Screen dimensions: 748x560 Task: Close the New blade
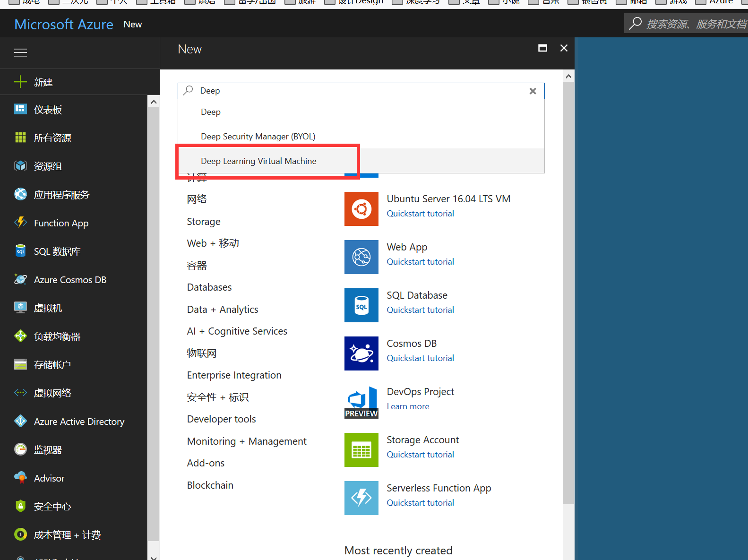(564, 48)
